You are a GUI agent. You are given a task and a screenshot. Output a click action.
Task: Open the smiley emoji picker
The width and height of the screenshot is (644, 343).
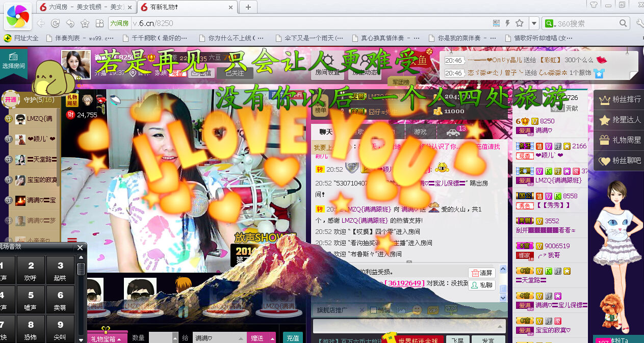417,310
